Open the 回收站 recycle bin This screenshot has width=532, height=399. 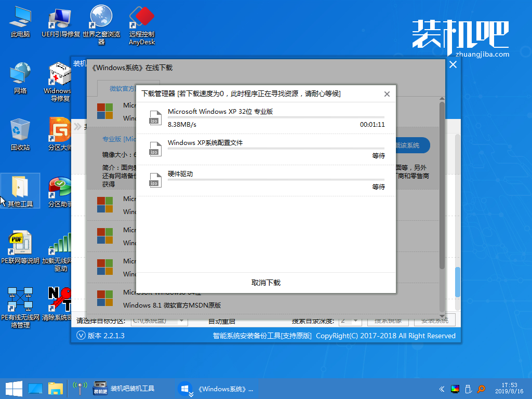coord(20,132)
